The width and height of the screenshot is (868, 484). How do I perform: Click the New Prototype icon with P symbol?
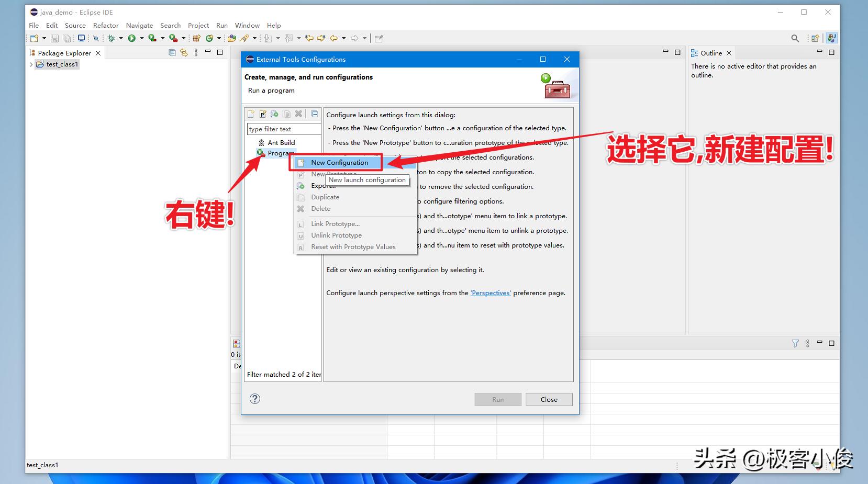point(263,114)
